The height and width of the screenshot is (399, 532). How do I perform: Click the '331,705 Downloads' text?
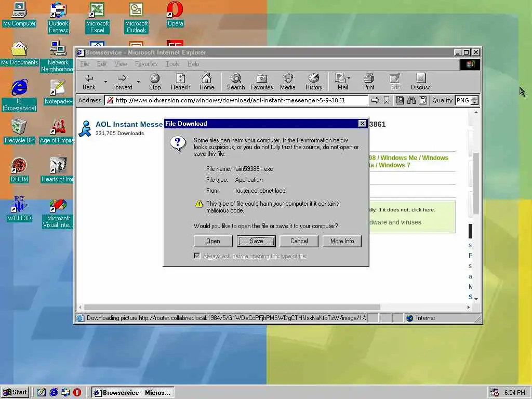tap(120, 134)
